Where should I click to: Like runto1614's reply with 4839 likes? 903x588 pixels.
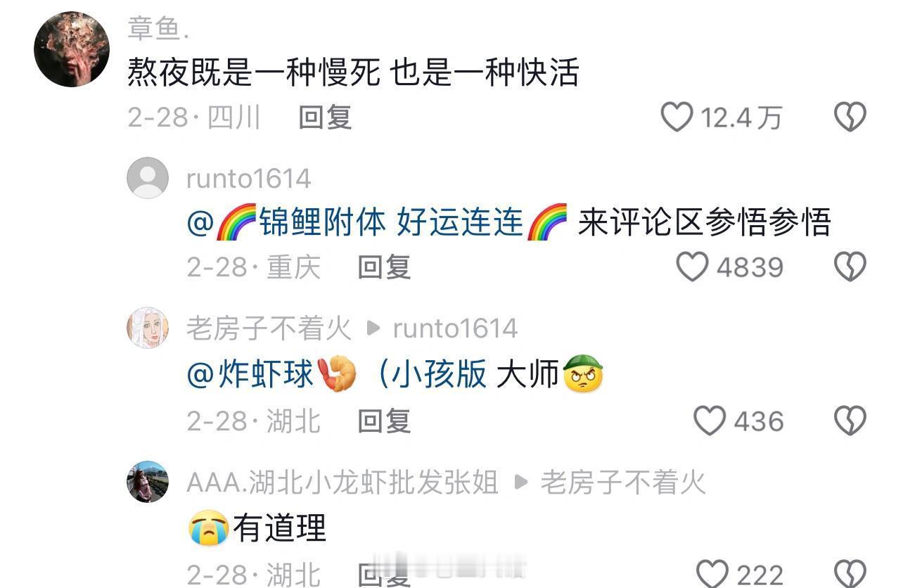[x=693, y=267]
